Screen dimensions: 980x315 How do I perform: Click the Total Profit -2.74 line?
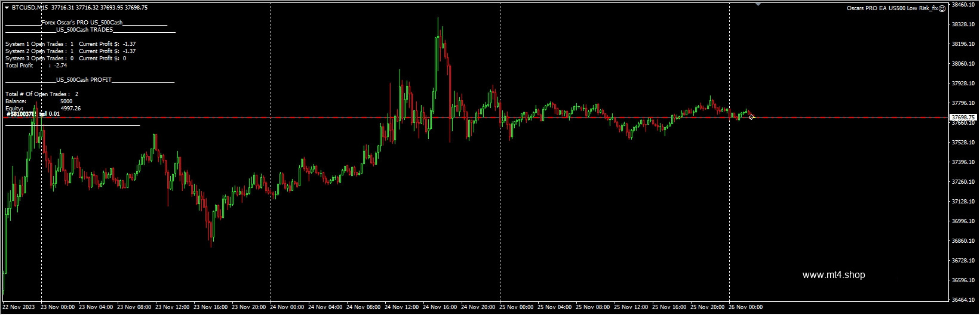[x=36, y=66]
